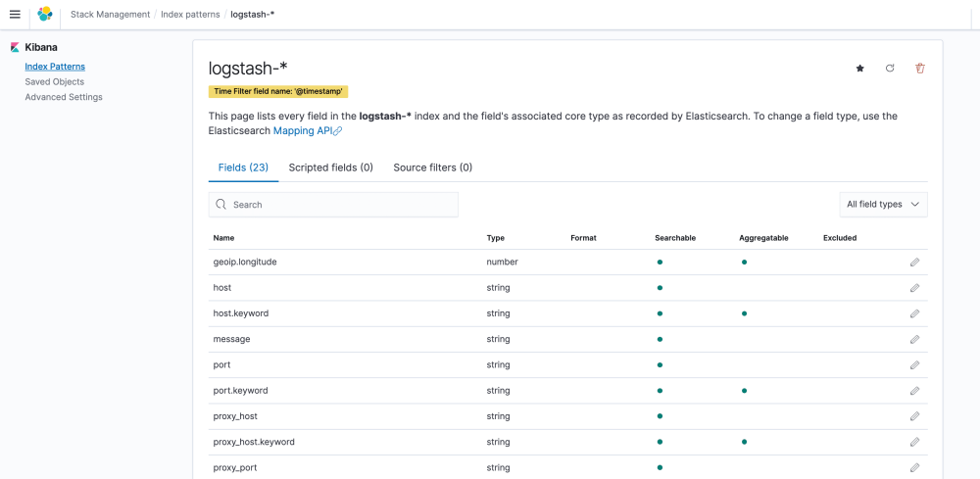
Task: Set logstash-* as default with star icon
Action: (860, 69)
